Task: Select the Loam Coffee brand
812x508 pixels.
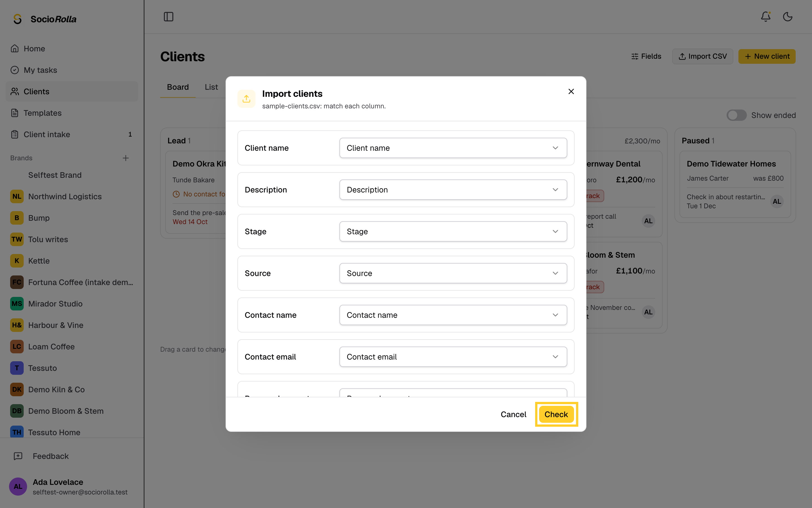Action: (72, 346)
